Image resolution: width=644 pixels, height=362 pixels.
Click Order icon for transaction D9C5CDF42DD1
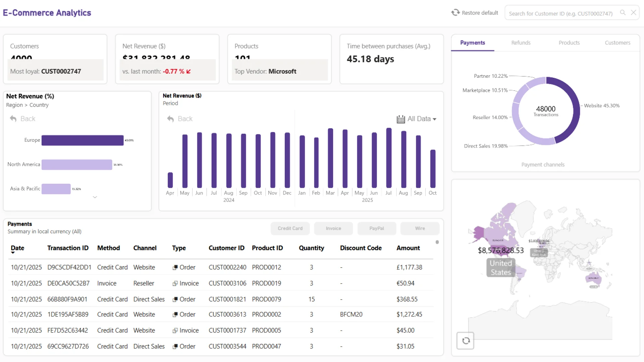pyautogui.click(x=175, y=267)
